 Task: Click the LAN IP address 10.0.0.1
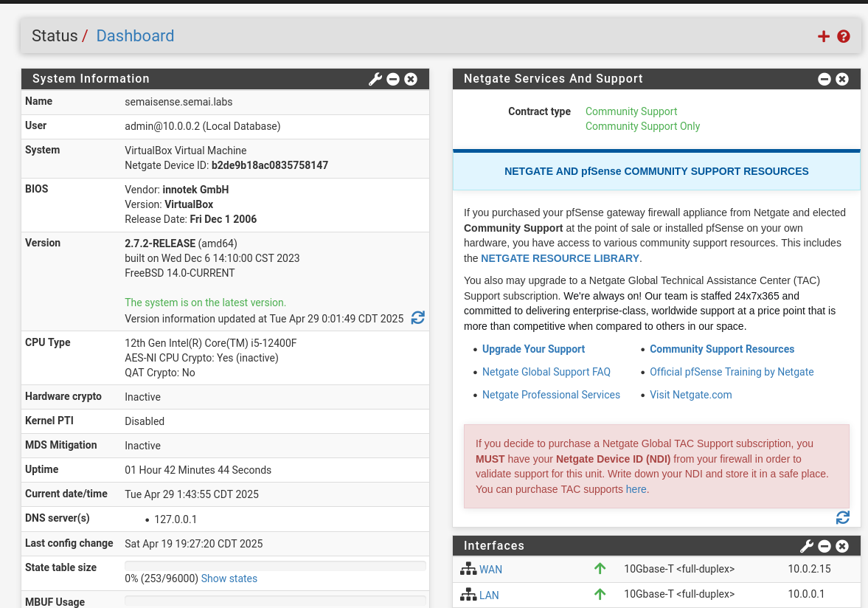pos(806,594)
